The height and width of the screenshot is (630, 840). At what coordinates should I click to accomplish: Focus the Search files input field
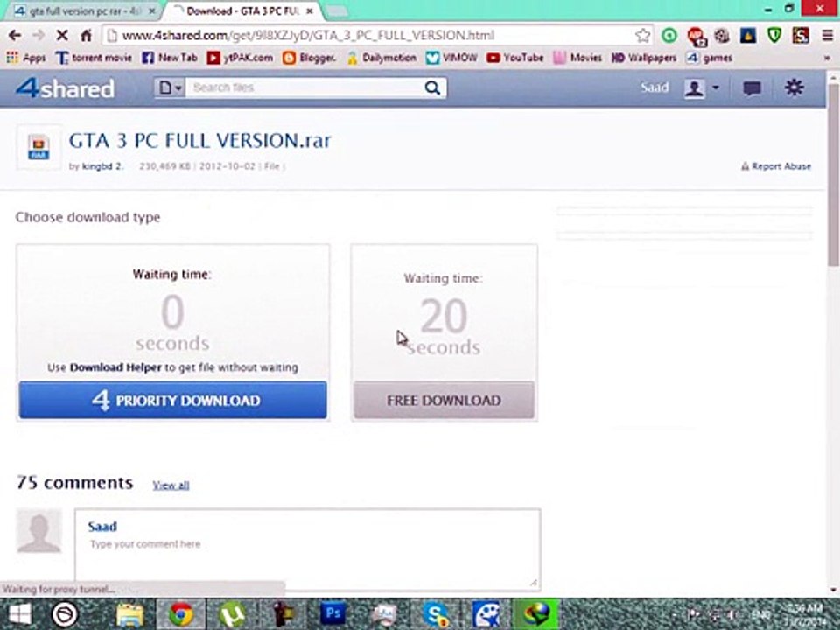coord(304,87)
